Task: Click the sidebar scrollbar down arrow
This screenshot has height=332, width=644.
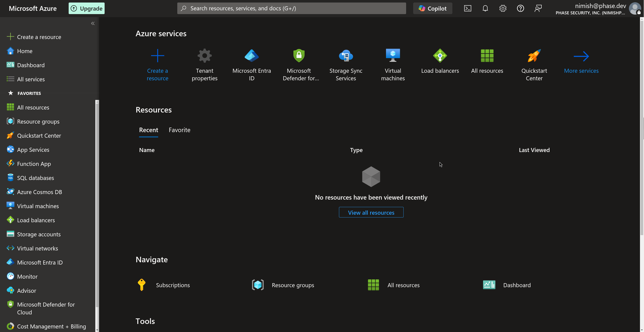Action: 97,330
